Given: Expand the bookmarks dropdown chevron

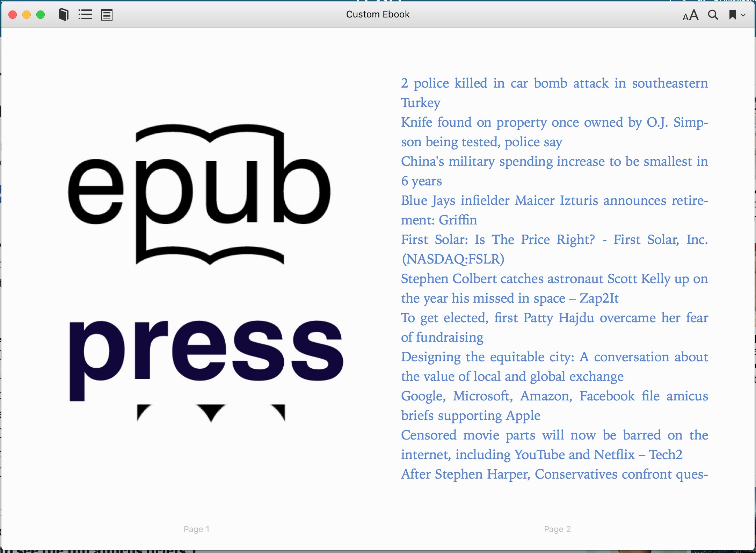Looking at the screenshot, I should pos(743,15).
